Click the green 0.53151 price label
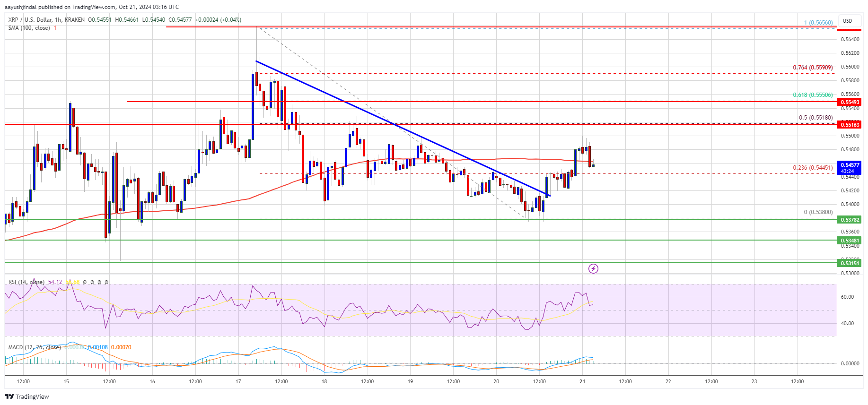This screenshot has width=868, height=405. click(850, 263)
